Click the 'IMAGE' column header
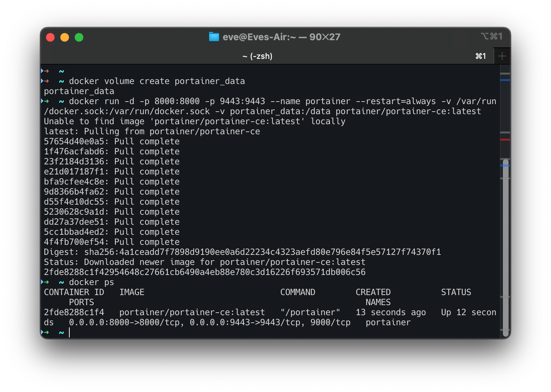The image size is (551, 392). pyautogui.click(x=132, y=292)
